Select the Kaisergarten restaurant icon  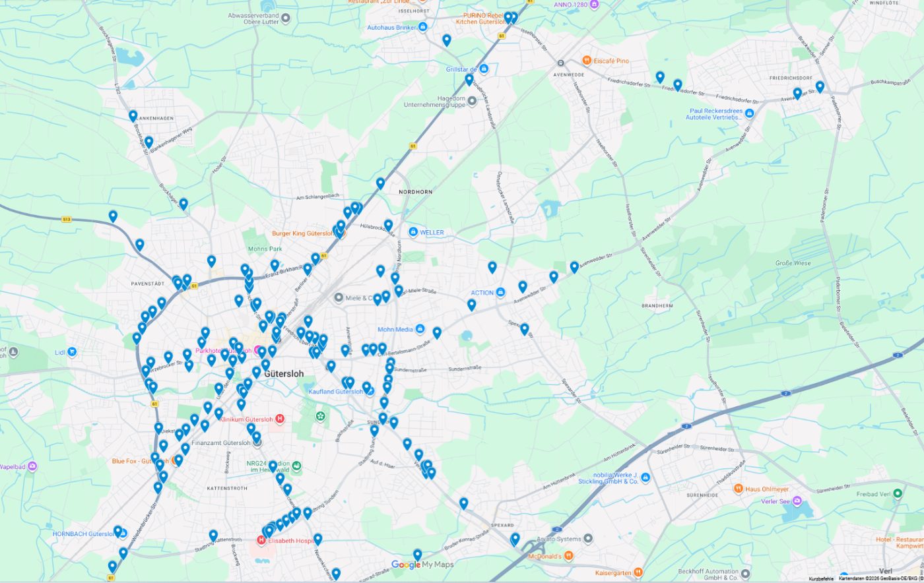(638, 572)
